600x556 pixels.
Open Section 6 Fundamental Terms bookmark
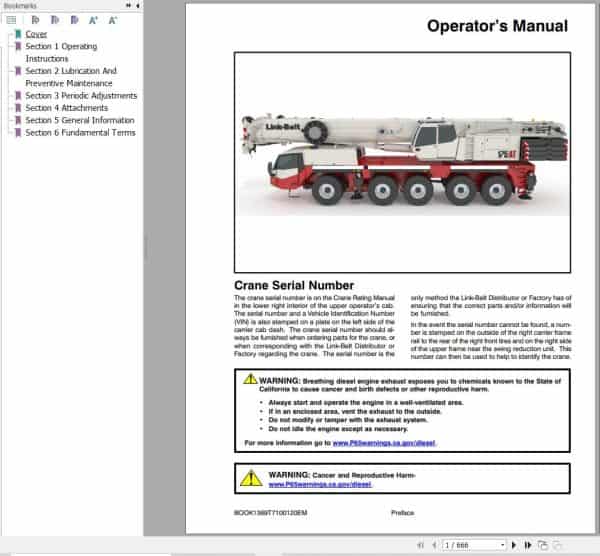click(80, 132)
